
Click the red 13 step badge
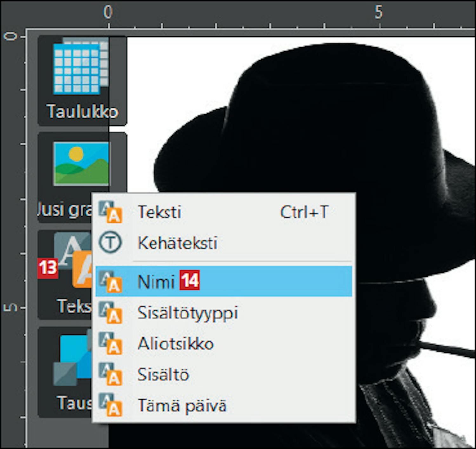click(48, 268)
